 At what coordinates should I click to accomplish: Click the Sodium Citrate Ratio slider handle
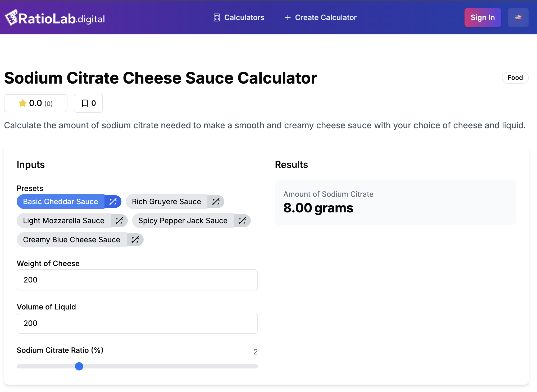(x=79, y=366)
